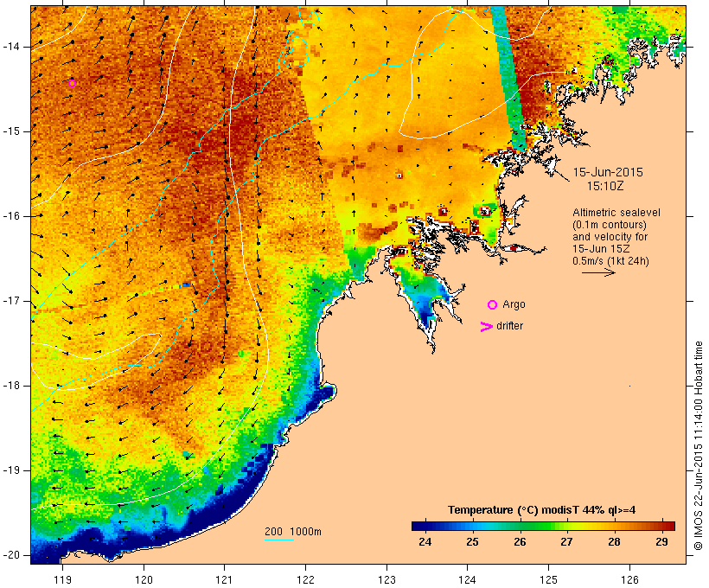Click the 'drifter' legend label

tap(509, 326)
